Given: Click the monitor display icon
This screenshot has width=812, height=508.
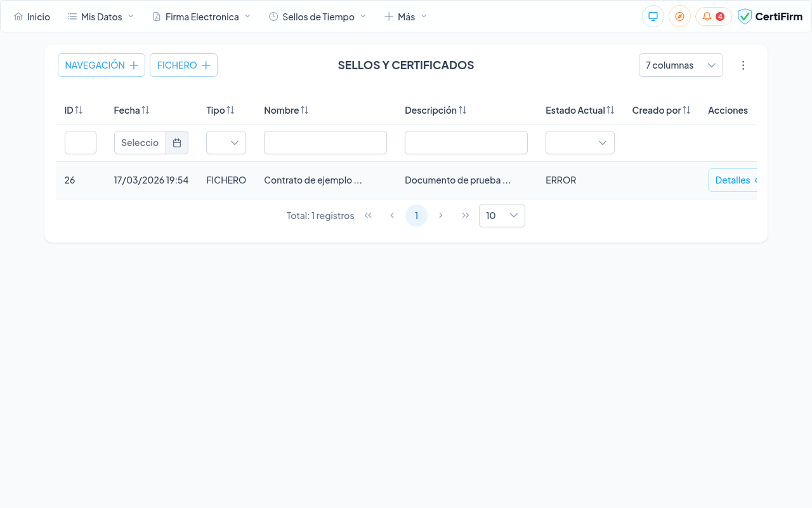Looking at the screenshot, I should point(653,17).
